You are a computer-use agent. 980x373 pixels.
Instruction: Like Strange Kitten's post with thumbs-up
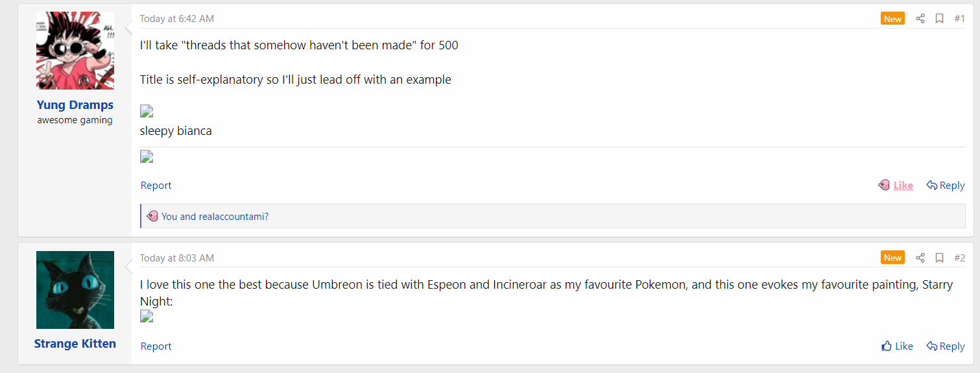pyautogui.click(x=898, y=346)
